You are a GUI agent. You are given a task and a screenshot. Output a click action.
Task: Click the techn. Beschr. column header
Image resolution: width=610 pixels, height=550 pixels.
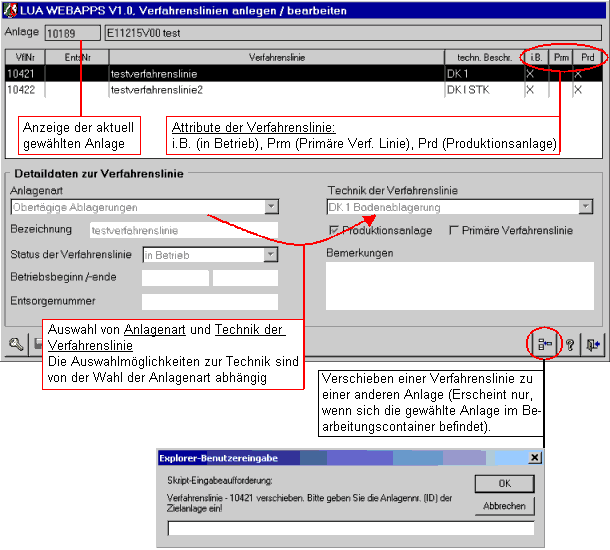[483, 59]
